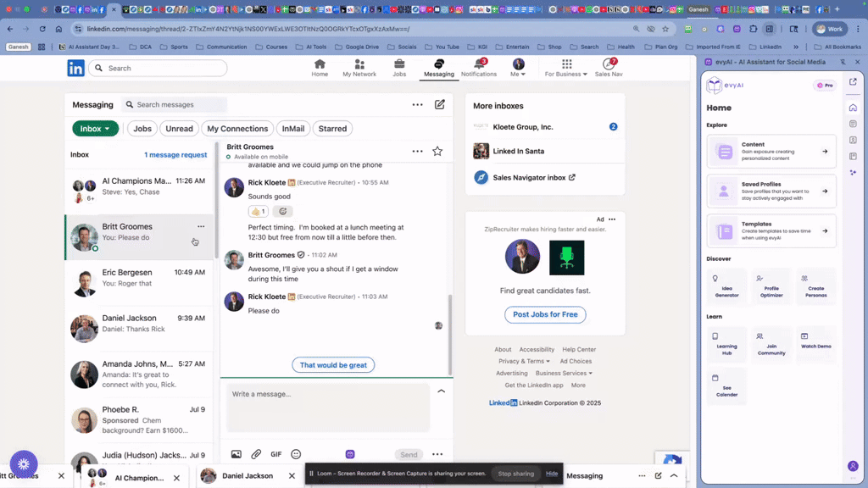
Task: Open the GIF picker
Action: pyautogui.click(x=276, y=454)
